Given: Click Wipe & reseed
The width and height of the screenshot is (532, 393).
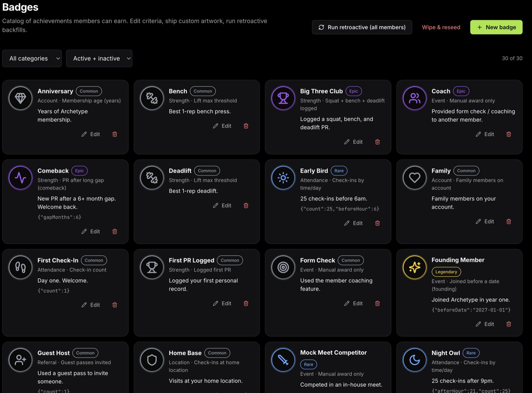Looking at the screenshot, I should (x=441, y=27).
